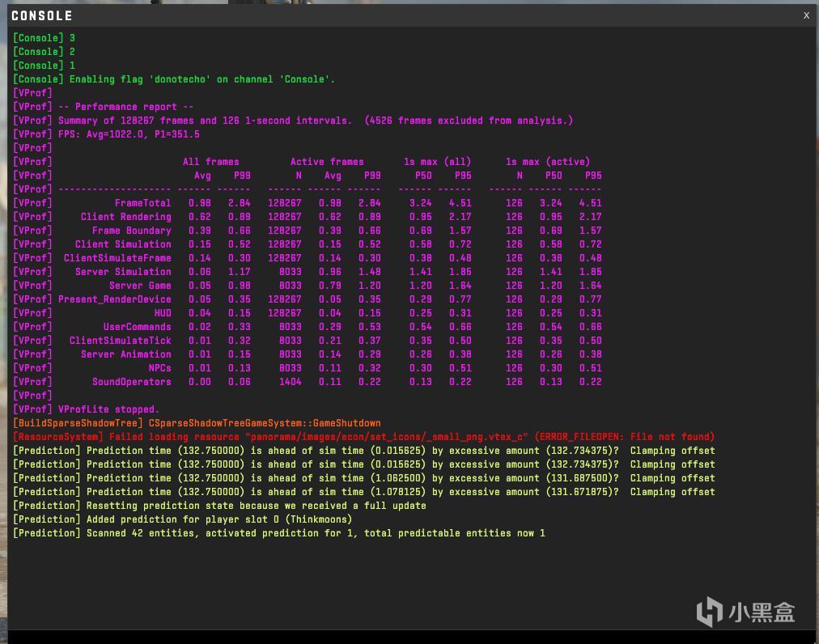Select the Client Simulation row label
Image resolution: width=819 pixels, height=644 pixels.
click(123, 244)
